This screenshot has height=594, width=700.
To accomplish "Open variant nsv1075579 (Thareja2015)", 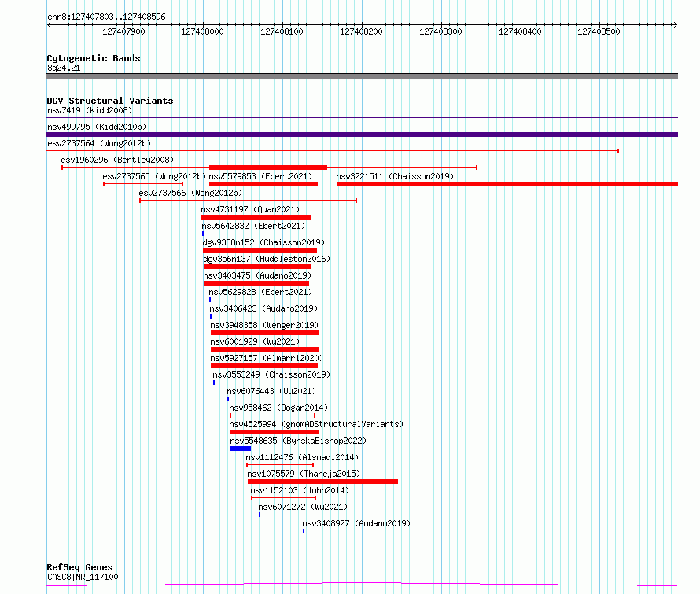I will pyautogui.click(x=304, y=474).
